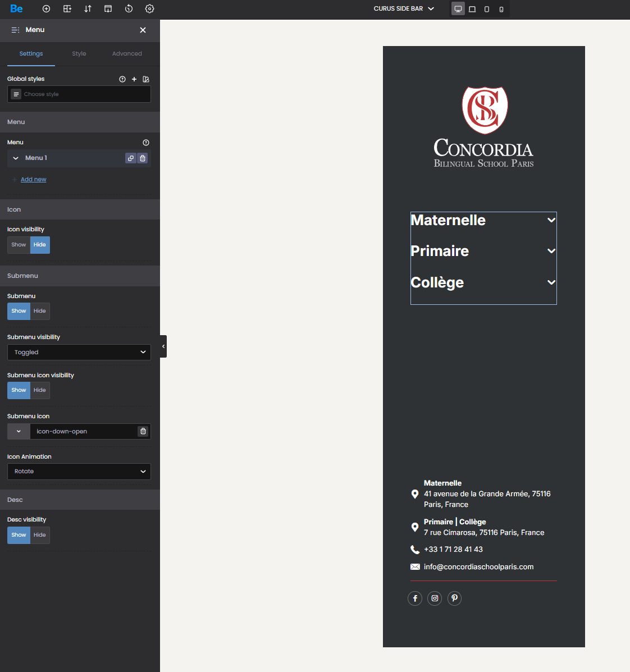Open the add section layout icon
Screen dimensions: 630x672
(67, 8)
